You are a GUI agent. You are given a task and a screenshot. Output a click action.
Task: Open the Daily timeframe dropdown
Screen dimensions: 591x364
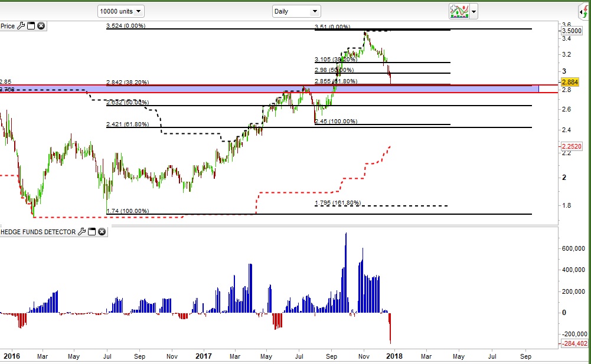tap(296, 11)
